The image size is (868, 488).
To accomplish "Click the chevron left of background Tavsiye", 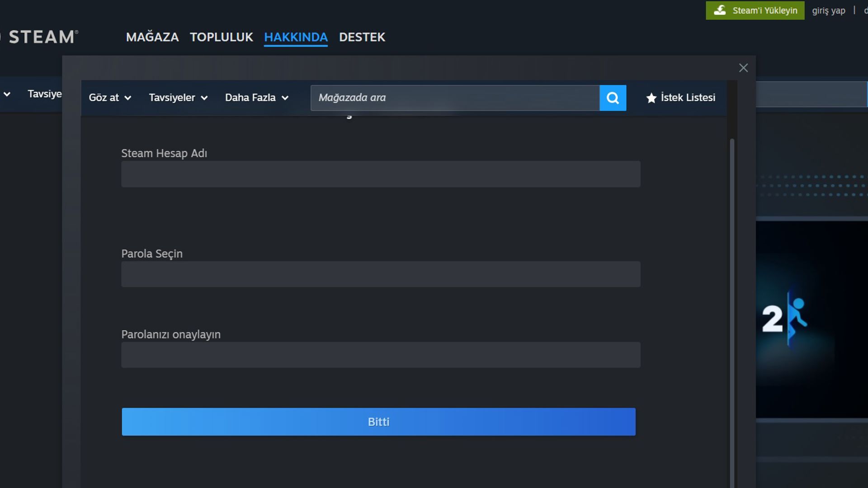I will point(7,94).
